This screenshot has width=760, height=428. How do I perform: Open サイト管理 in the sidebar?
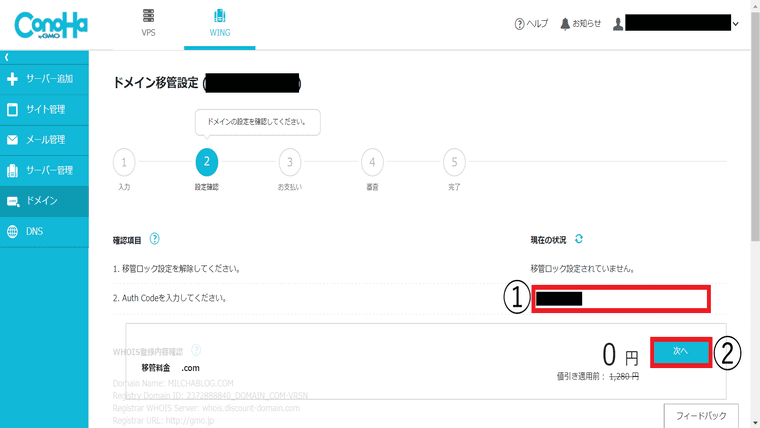click(x=44, y=110)
